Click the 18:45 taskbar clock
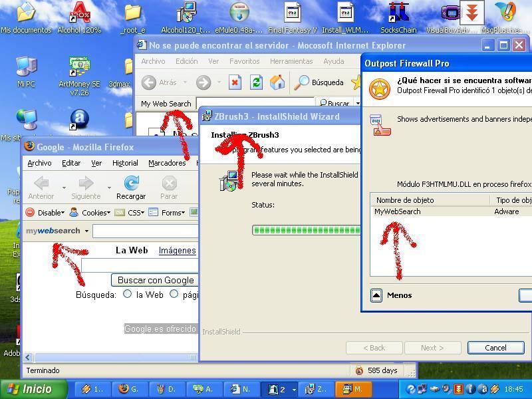532x399 pixels. [513, 389]
